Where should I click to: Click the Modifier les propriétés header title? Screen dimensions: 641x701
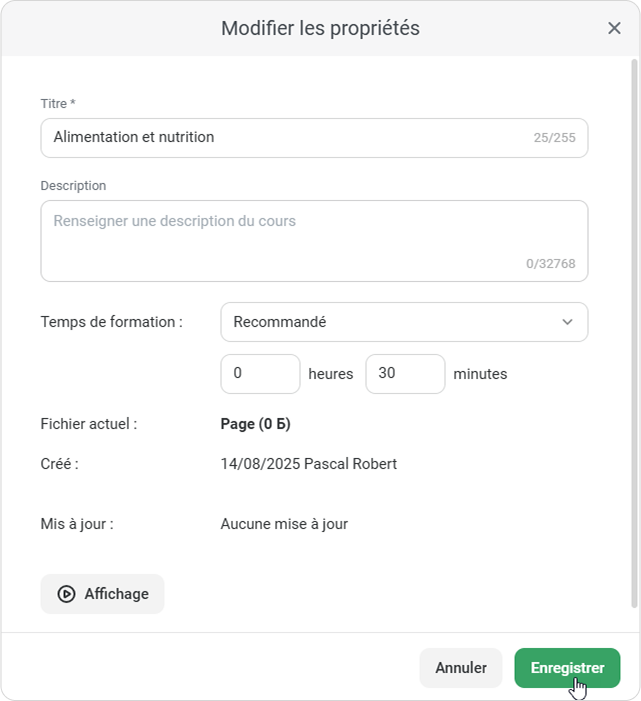click(x=320, y=28)
